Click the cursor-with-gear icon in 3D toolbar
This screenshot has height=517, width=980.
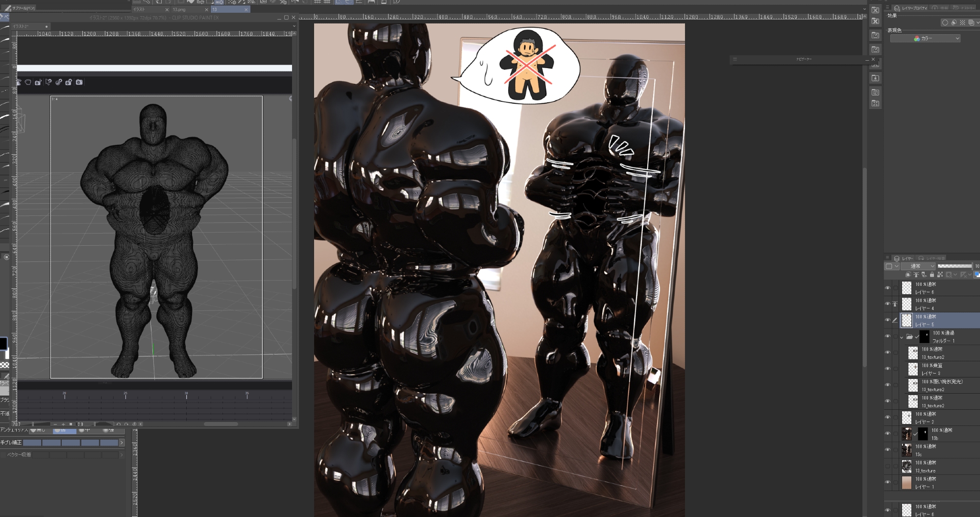click(x=49, y=82)
